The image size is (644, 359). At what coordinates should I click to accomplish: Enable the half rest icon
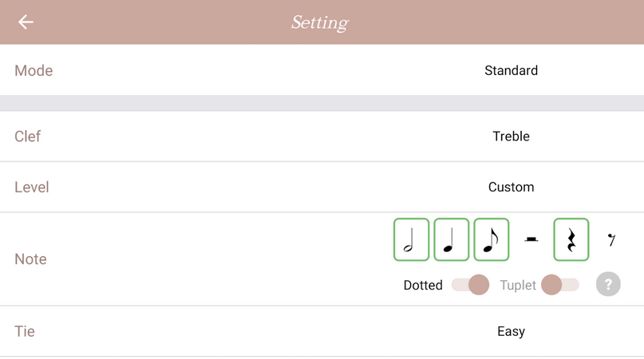pos(531,239)
